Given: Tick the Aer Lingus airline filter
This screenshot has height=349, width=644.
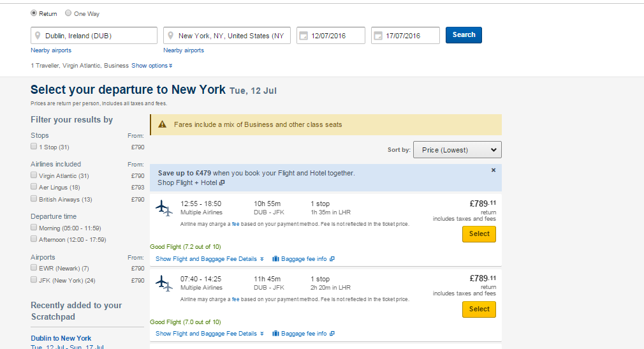Looking at the screenshot, I should (x=34, y=187).
